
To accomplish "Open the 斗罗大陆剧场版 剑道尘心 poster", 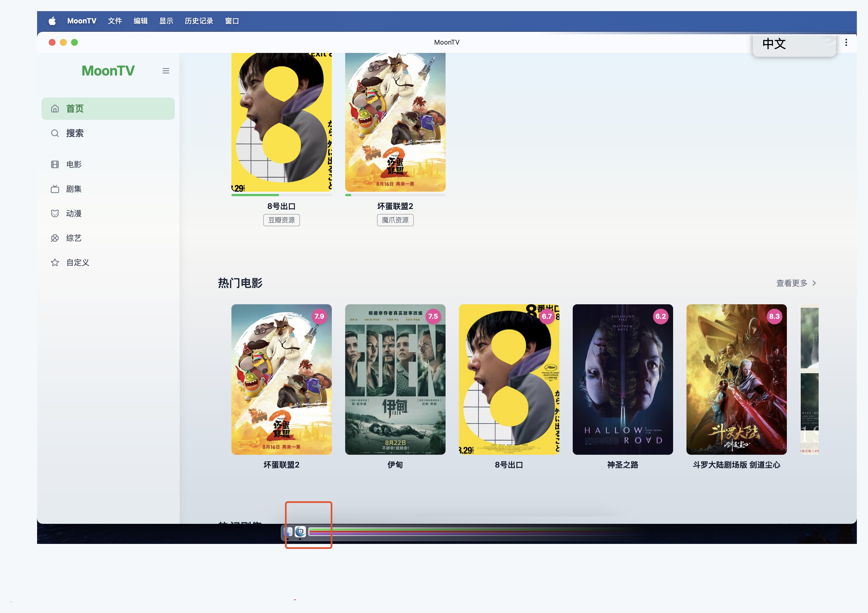I will click(x=737, y=380).
